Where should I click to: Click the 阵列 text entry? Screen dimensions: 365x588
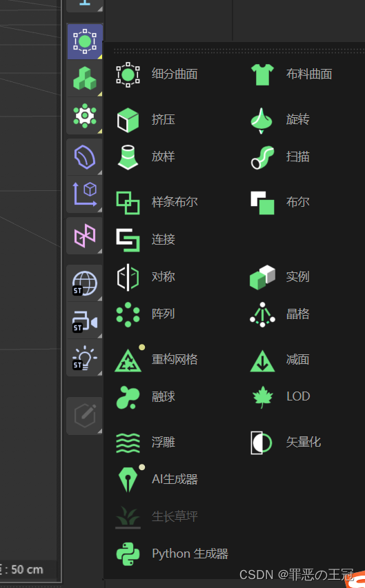[164, 314]
